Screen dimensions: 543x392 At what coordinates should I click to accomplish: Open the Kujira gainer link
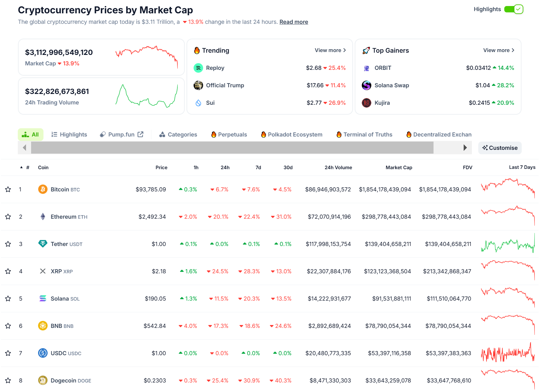[382, 103]
